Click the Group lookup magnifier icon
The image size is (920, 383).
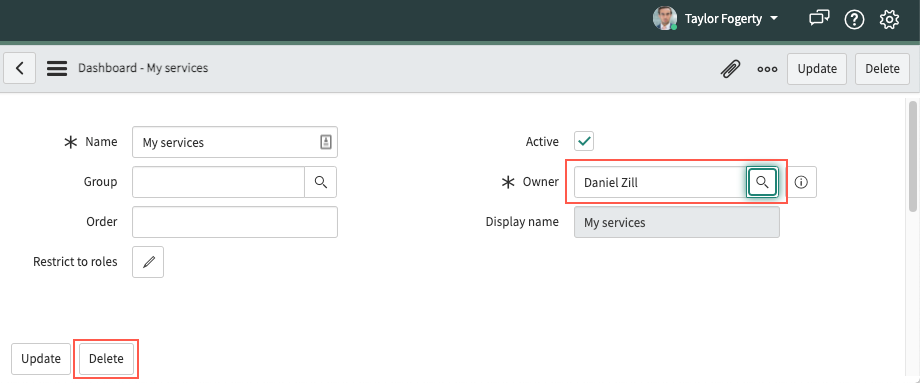point(320,182)
